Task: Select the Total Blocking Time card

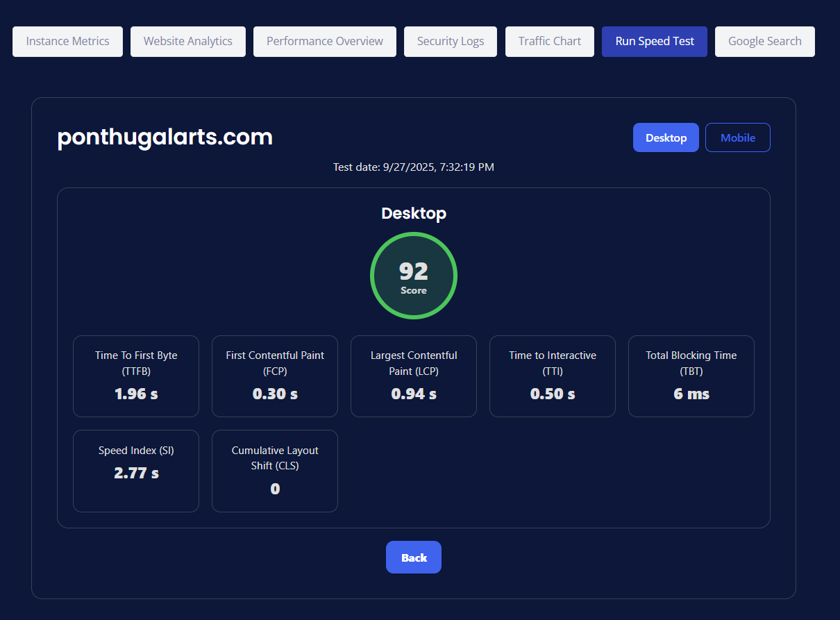Action: tap(691, 376)
